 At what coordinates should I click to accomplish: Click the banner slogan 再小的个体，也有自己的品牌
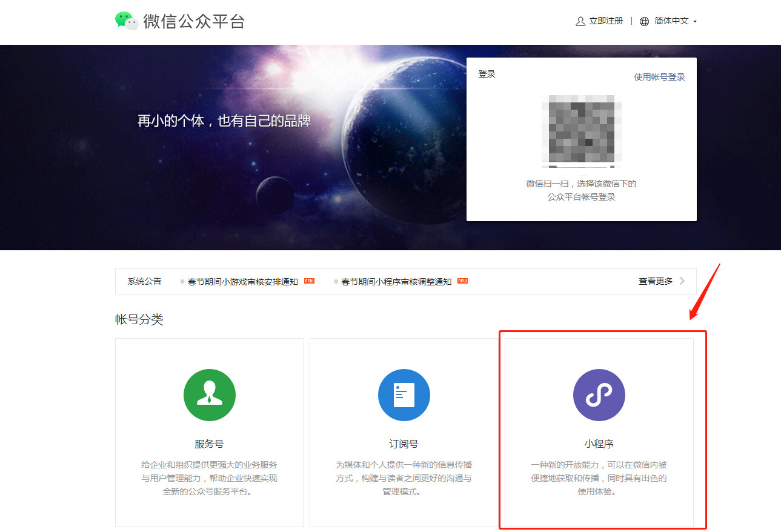coord(224,121)
